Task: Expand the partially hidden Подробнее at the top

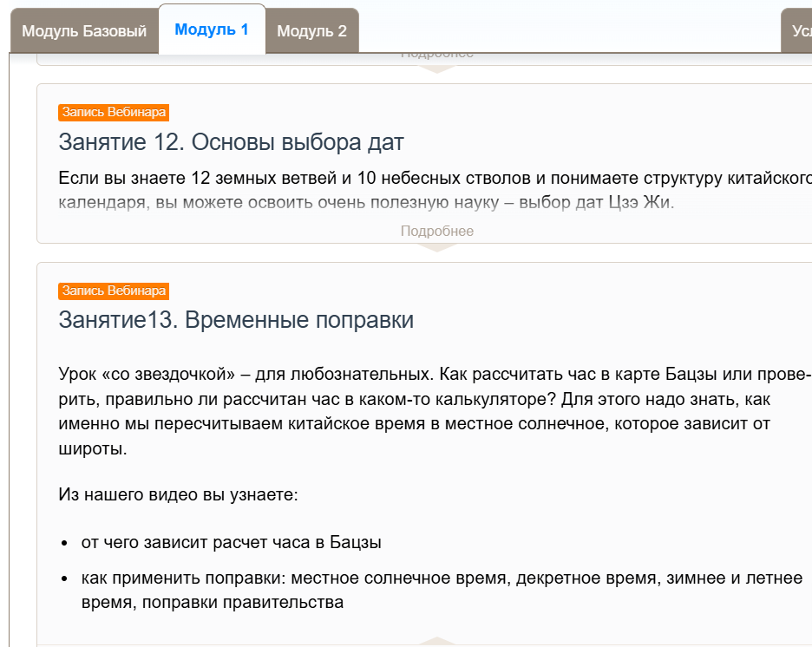Action: (x=436, y=55)
